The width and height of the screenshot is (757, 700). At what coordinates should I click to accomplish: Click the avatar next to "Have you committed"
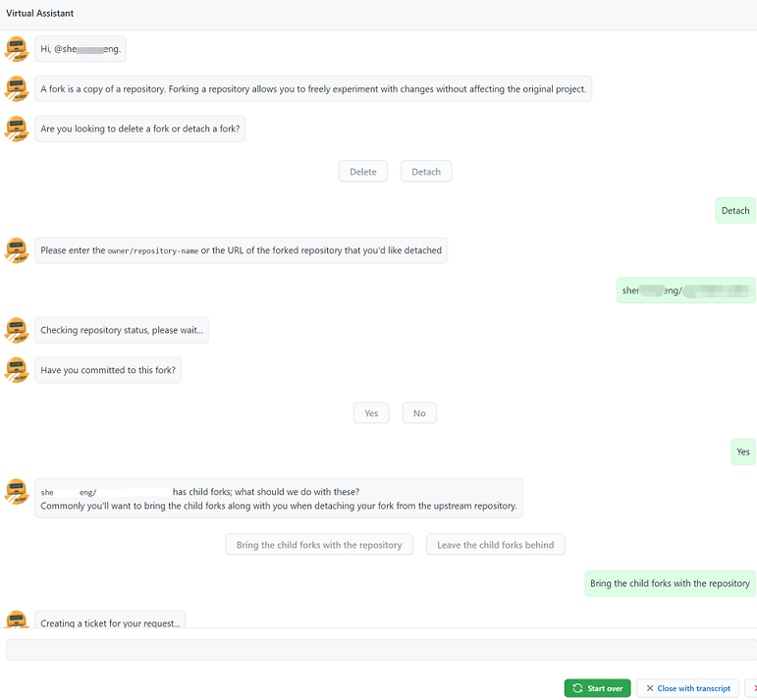click(16, 370)
